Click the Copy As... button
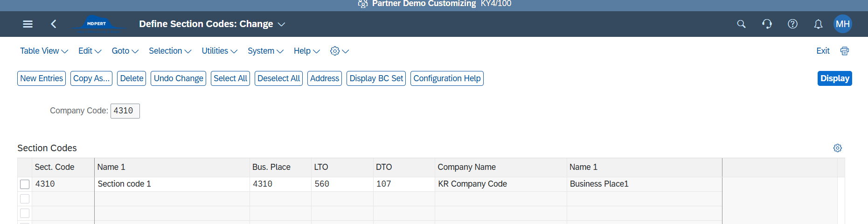Viewport: 868px width, 224px height. pyautogui.click(x=91, y=78)
